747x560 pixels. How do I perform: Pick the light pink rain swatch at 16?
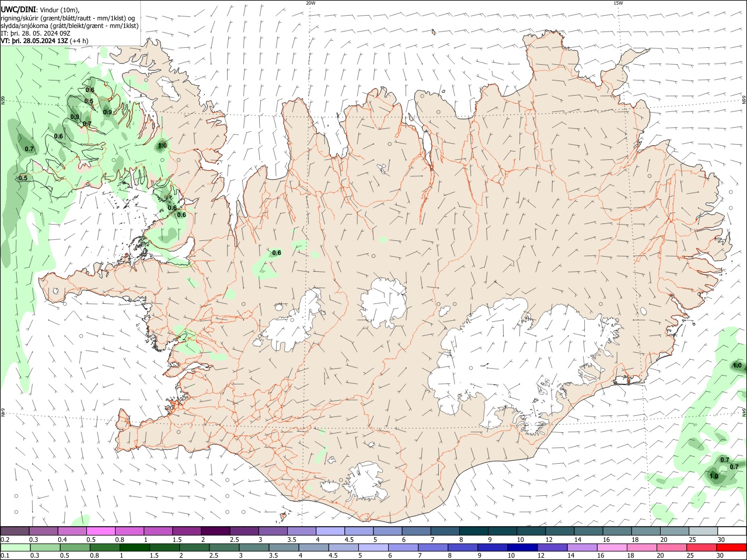[612, 548]
